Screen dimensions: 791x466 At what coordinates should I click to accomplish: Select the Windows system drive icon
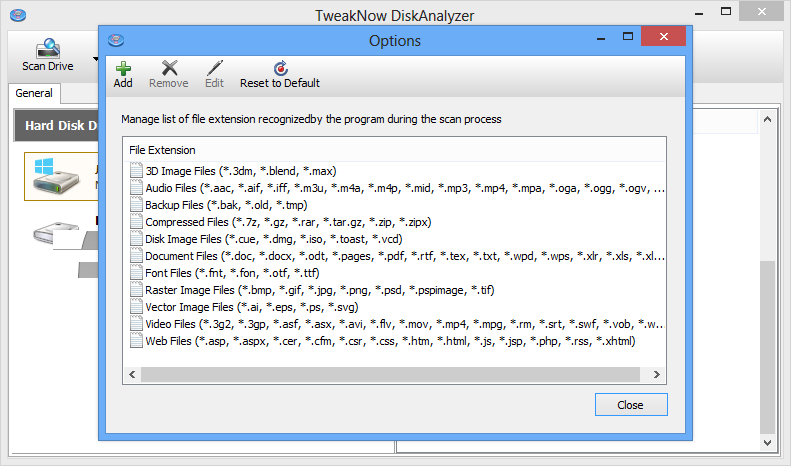[56, 176]
